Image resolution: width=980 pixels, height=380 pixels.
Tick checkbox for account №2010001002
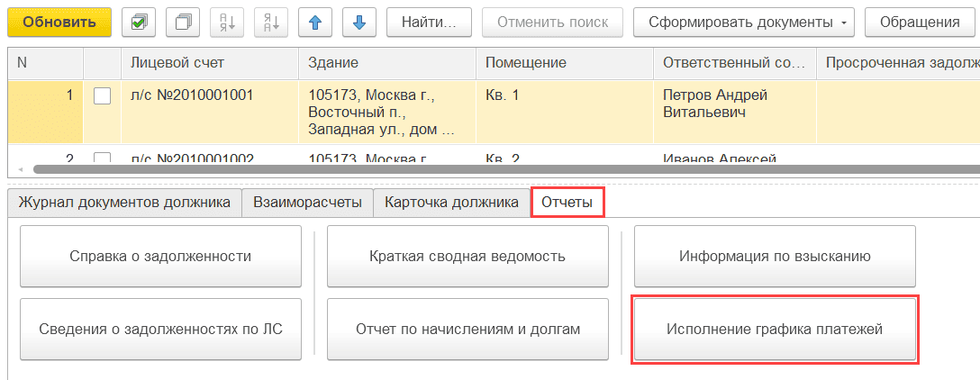tap(103, 159)
